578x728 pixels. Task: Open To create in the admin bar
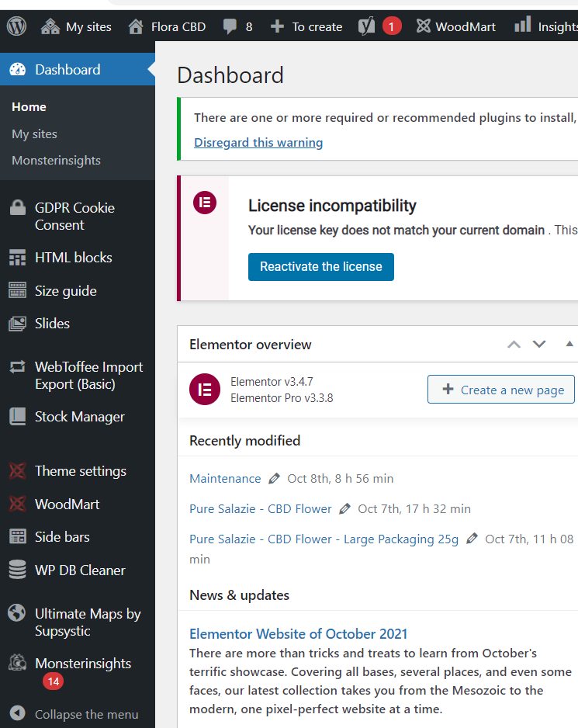click(x=317, y=27)
